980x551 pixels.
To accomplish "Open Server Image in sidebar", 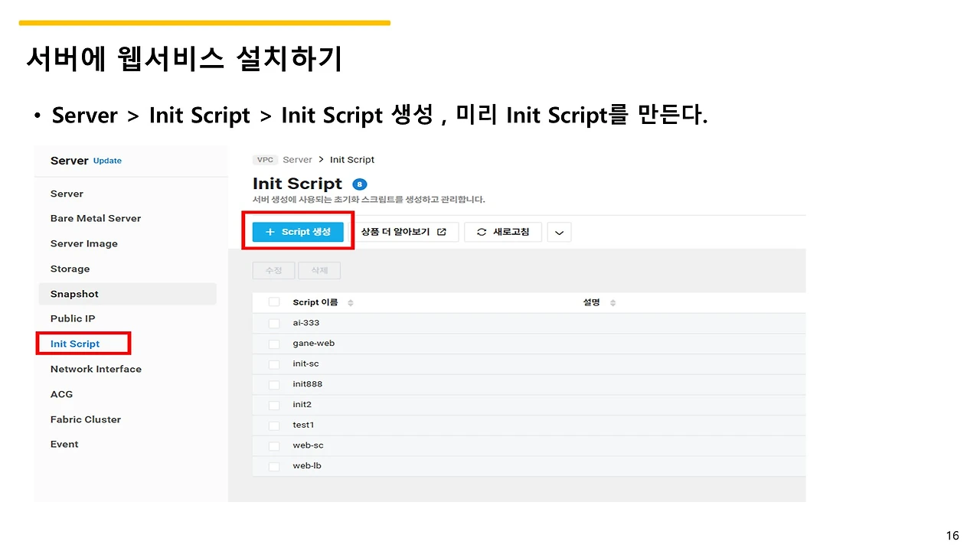I will (x=84, y=243).
